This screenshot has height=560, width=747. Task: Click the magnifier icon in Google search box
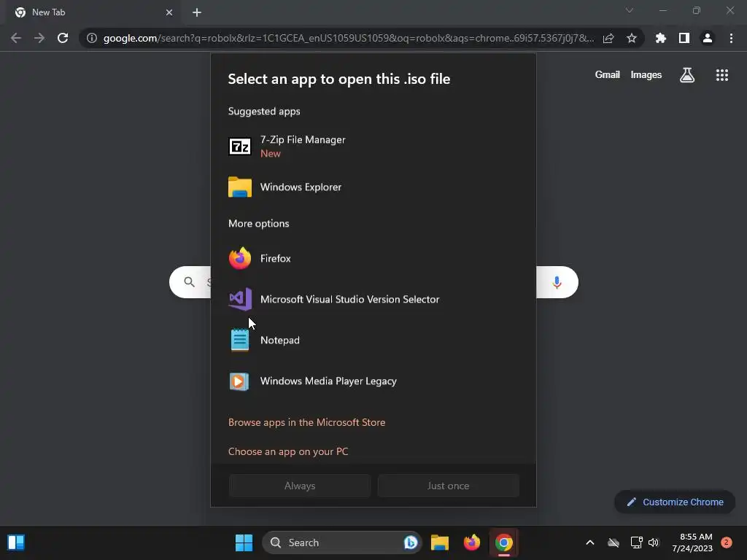190,282
